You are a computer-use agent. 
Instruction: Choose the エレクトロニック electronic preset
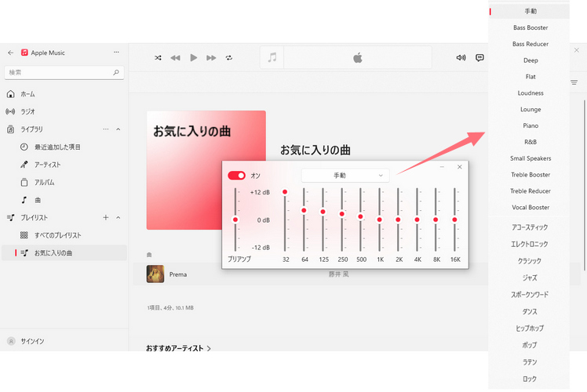click(530, 244)
